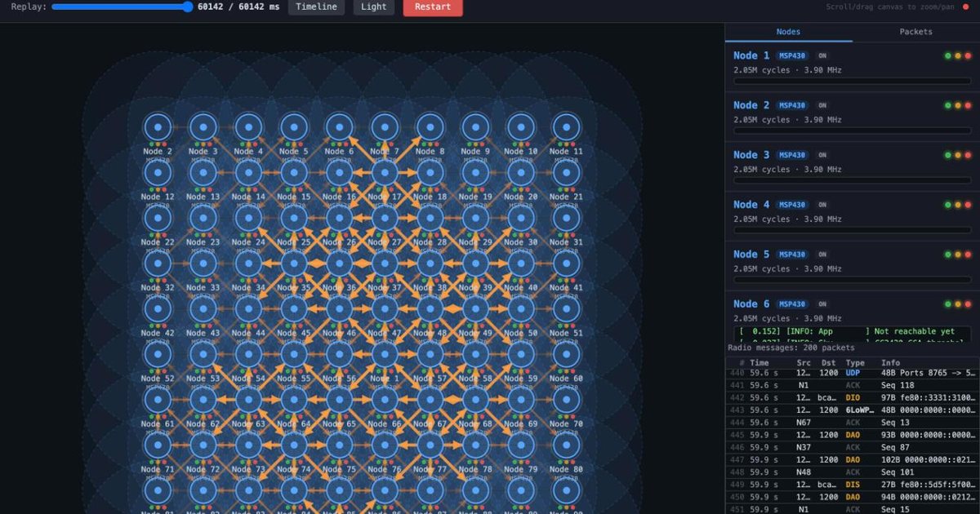
Task: Select packet row 444 from N67
Action: [853, 423]
